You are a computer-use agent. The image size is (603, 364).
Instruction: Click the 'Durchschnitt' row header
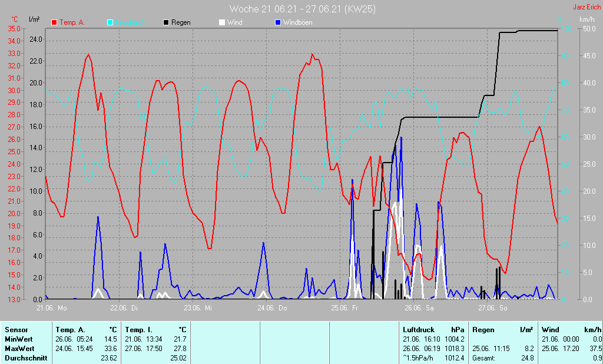tap(26, 358)
